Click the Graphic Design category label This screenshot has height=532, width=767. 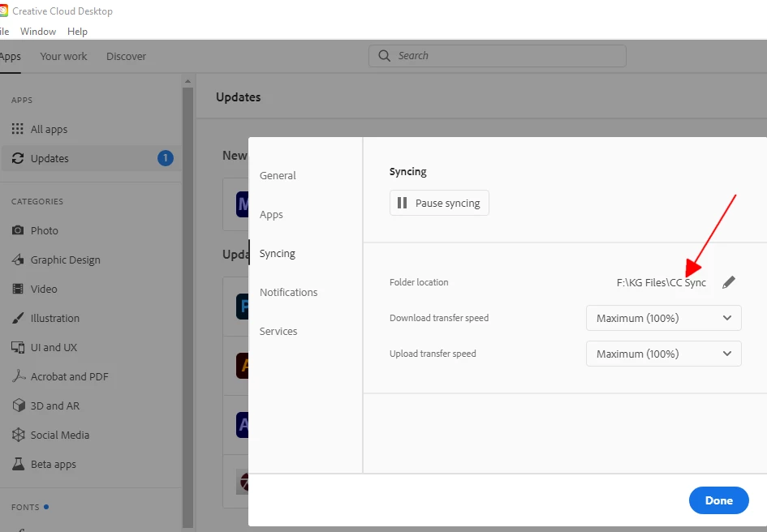pyautogui.click(x=65, y=260)
